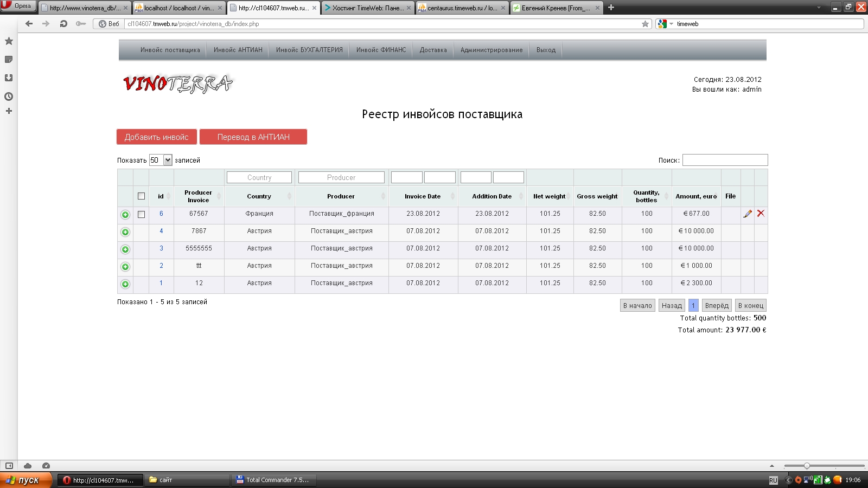This screenshot has width=868, height=488.
Task: Tick the select-all checkbox in the table header
Action: click(x=141, y=196)
